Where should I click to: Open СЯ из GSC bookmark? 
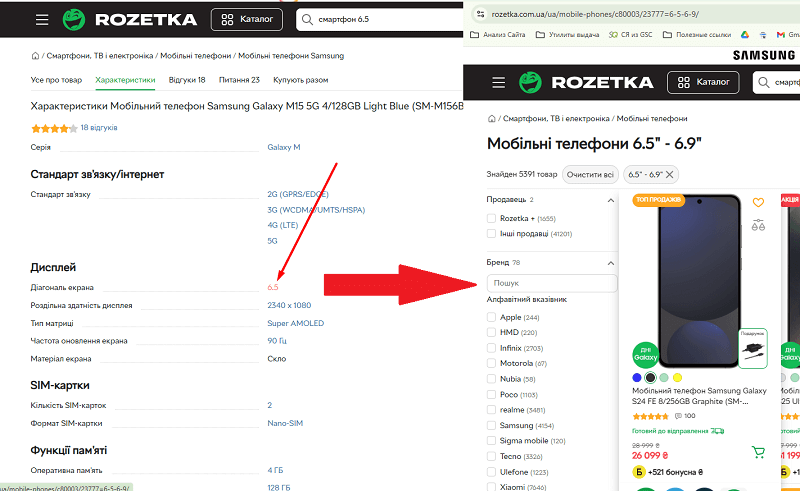click(x=631, y=35)
